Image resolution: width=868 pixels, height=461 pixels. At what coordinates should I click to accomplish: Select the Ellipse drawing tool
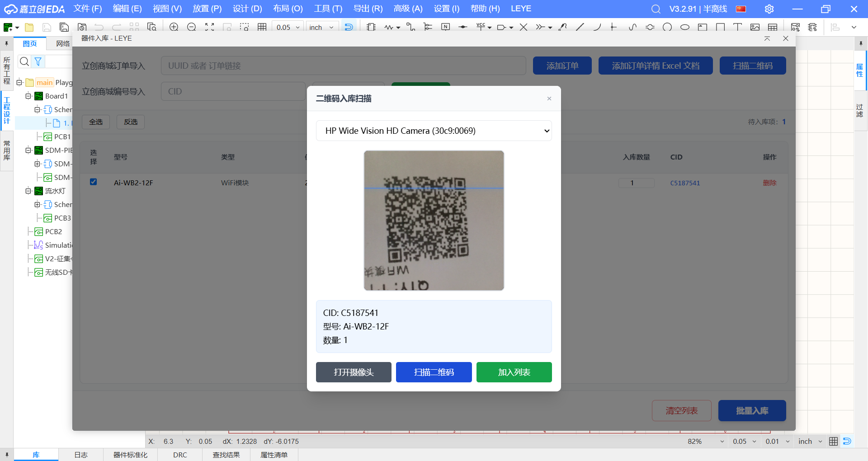click(x=685, y=27)
